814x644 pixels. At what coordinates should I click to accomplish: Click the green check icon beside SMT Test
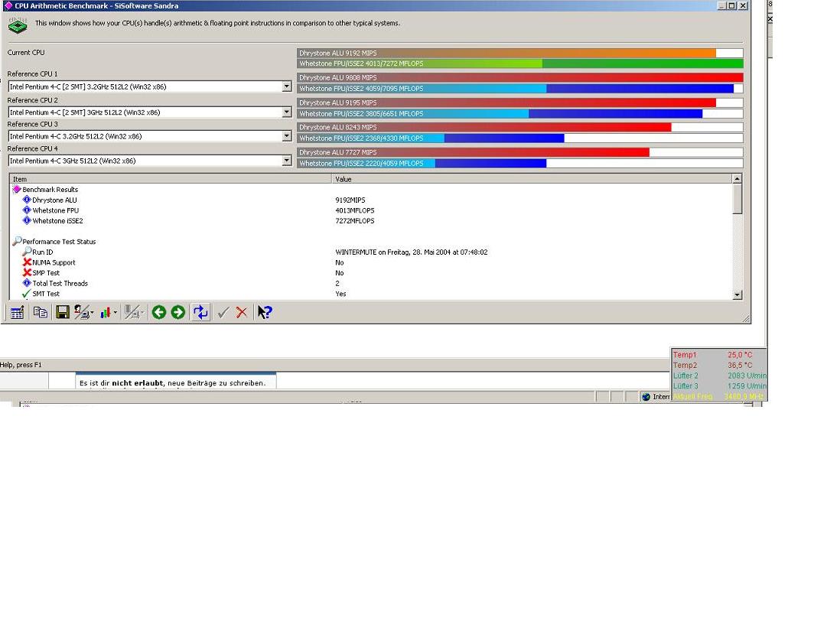click(27, 294)
